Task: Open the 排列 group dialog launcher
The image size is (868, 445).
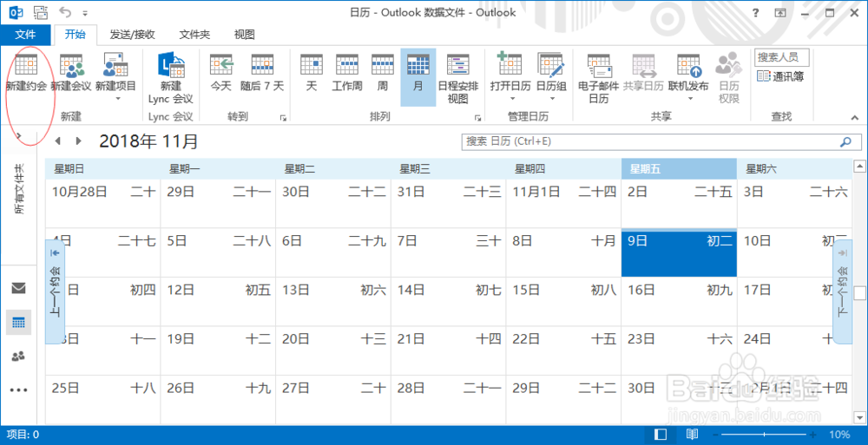Action: (x=477, y=118)
